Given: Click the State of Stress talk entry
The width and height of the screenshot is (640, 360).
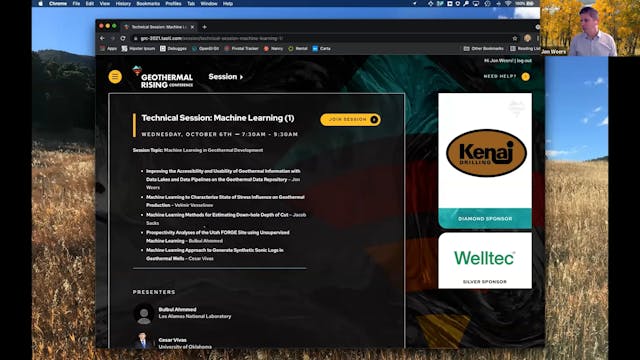Looking at the screenshot, I should click(x=225, y=201).
